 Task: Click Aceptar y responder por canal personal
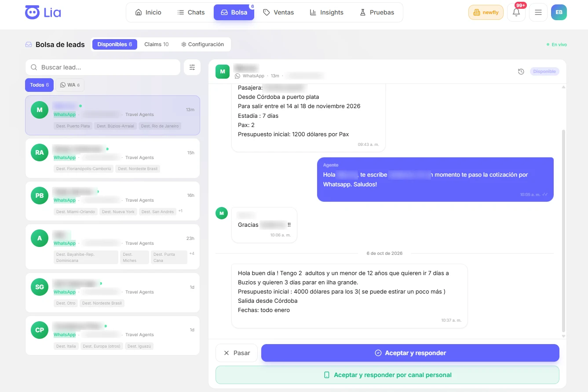click(x=387, y=375)
